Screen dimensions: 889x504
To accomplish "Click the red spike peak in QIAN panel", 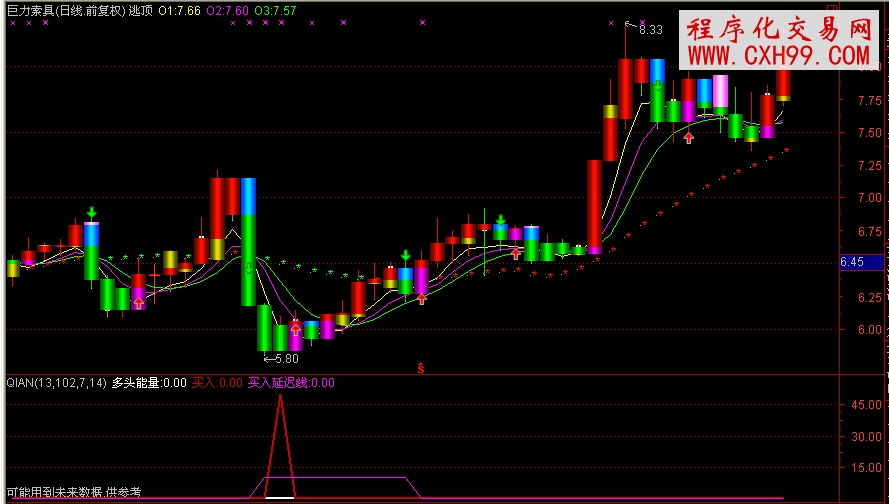I will point(281,397).
